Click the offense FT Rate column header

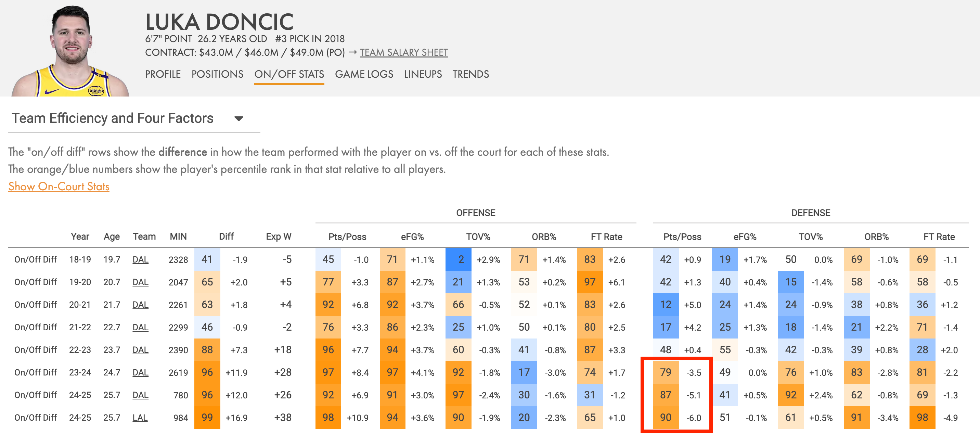pyautogui.click(x=606, y=237)
